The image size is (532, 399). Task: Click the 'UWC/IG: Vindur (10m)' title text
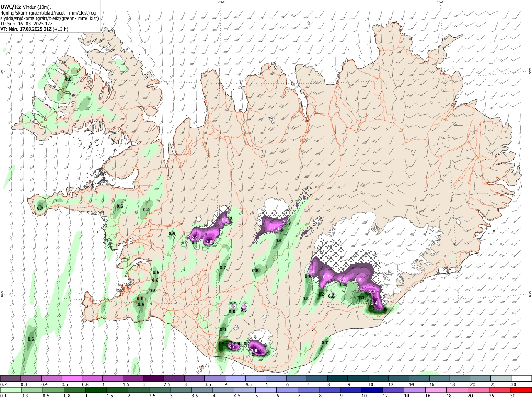(26, 7)
